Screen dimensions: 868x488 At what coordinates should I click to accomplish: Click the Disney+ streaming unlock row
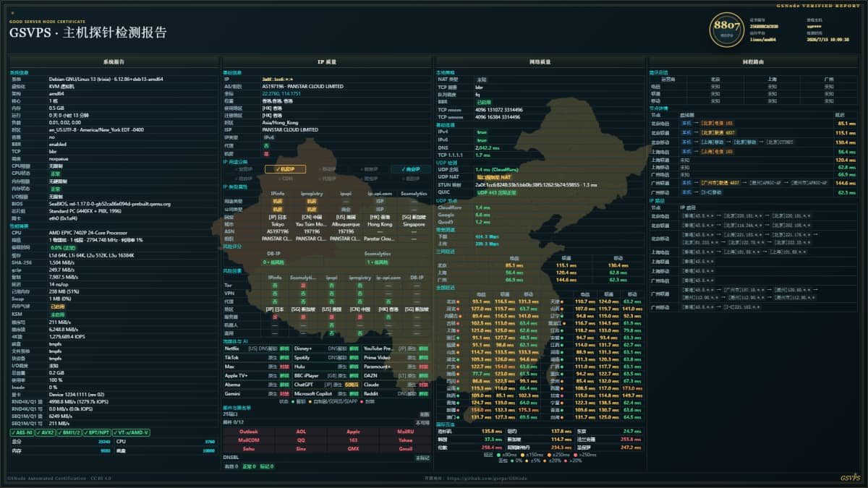326,348
